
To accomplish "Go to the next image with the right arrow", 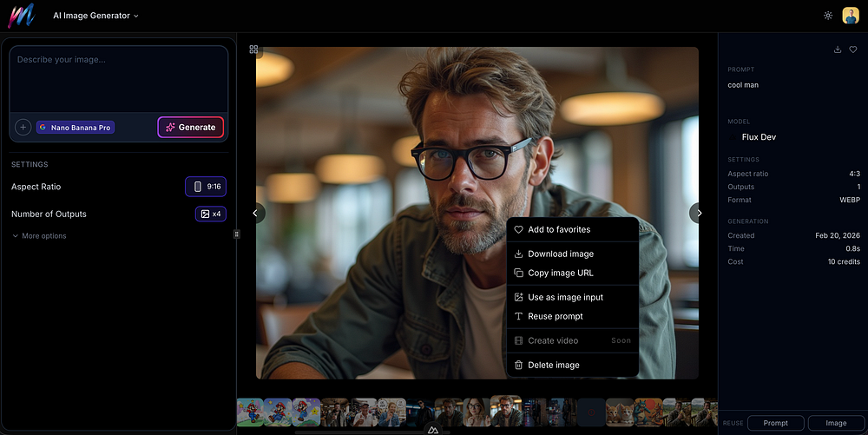I will pyautogui.click(x=699, y=213).
